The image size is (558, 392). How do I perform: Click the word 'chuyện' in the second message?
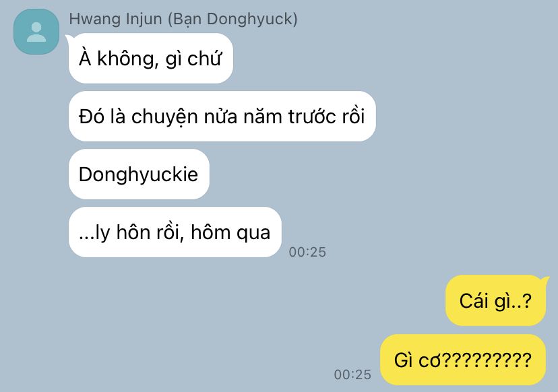164,117
